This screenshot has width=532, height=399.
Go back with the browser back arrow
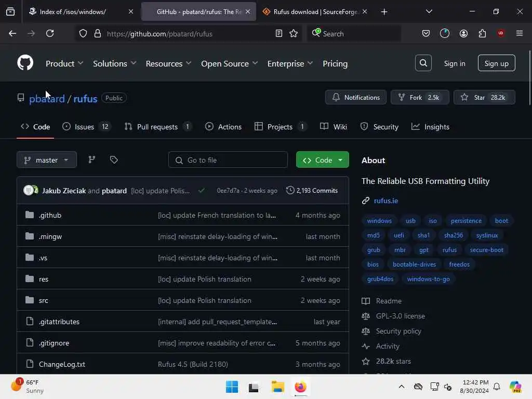(x=12, y=33)
